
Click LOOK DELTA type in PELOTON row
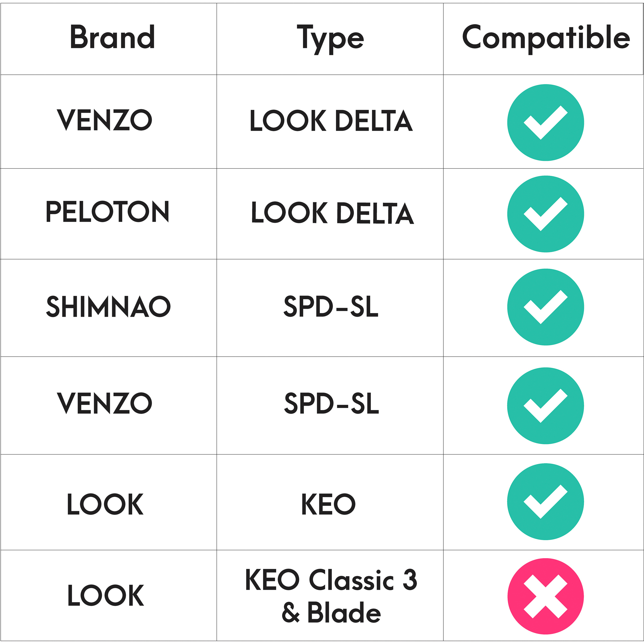(x=332, y=213)
